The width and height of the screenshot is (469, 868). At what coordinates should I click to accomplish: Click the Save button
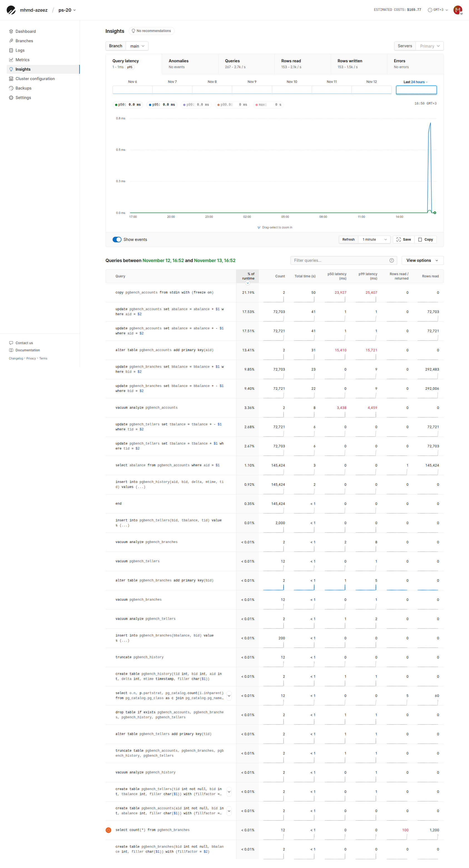coord(403,240)
